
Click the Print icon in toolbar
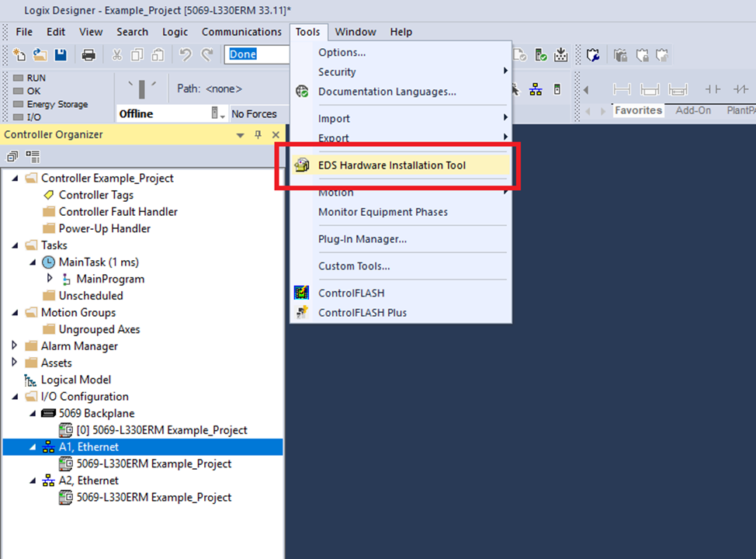coord(88,55)
